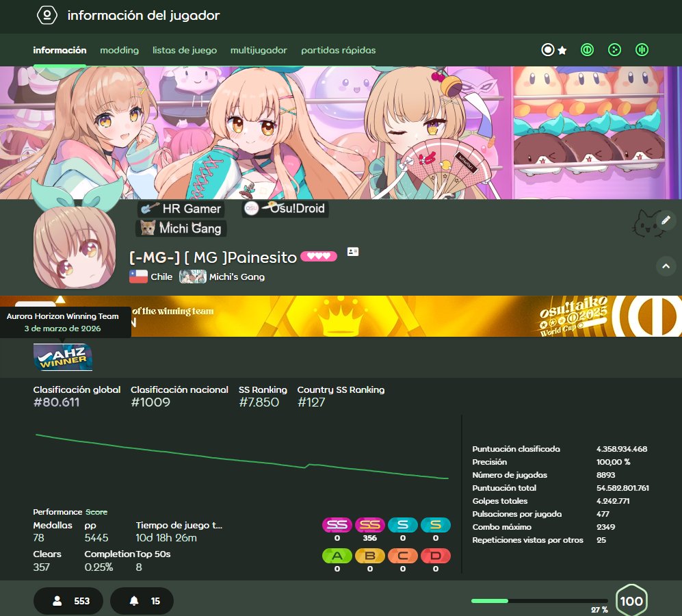Click the Puntuación clasificada value
The height and width of the screenshot is (616, 682).
pyautogui.click(x=622, y=449)
